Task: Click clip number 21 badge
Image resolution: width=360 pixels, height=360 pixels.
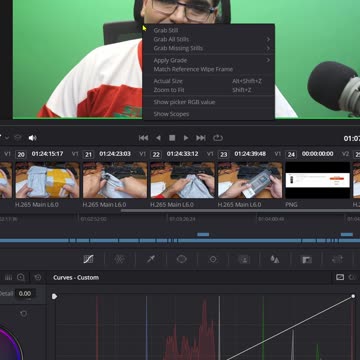Action: 88,154
